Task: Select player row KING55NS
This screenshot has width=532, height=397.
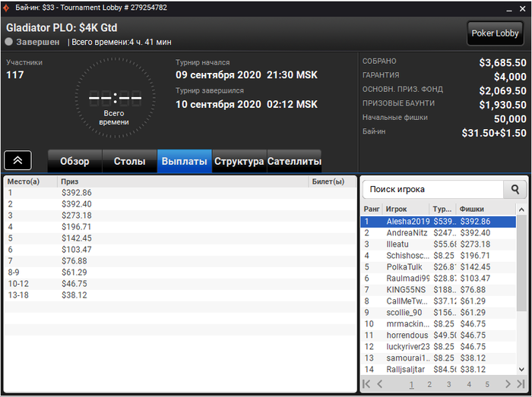Action: (x=439, y=290)
